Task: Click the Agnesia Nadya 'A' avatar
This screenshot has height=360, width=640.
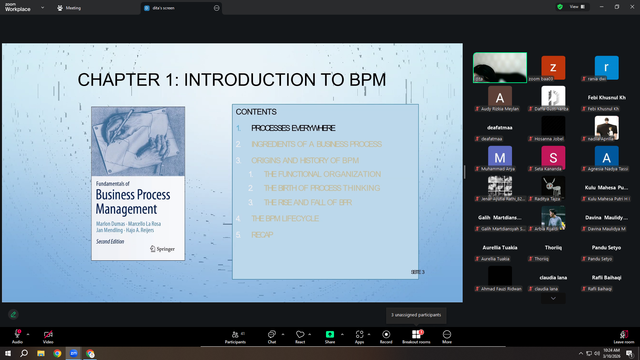Action: (607, 158)
